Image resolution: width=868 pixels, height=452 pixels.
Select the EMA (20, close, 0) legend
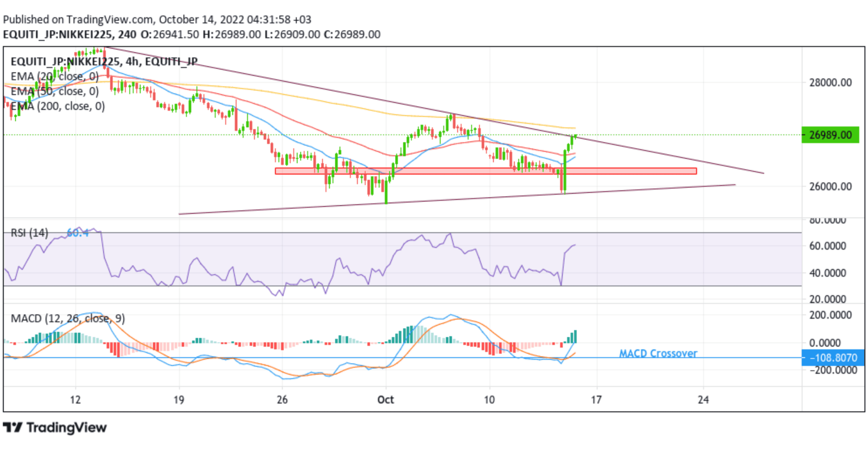click(x=55, y=76)
